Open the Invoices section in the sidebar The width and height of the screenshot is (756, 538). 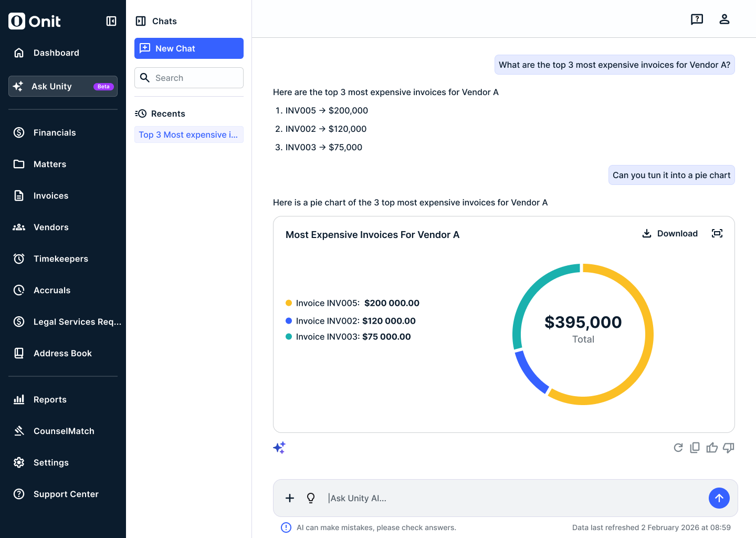[x=51, y=195]
